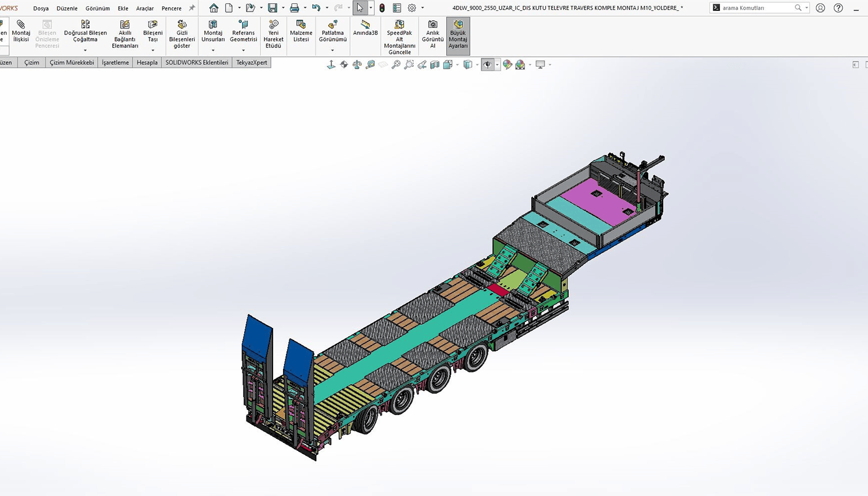Open the Araçlar menu
Viewport: 868px width, 496px height.
145,9
